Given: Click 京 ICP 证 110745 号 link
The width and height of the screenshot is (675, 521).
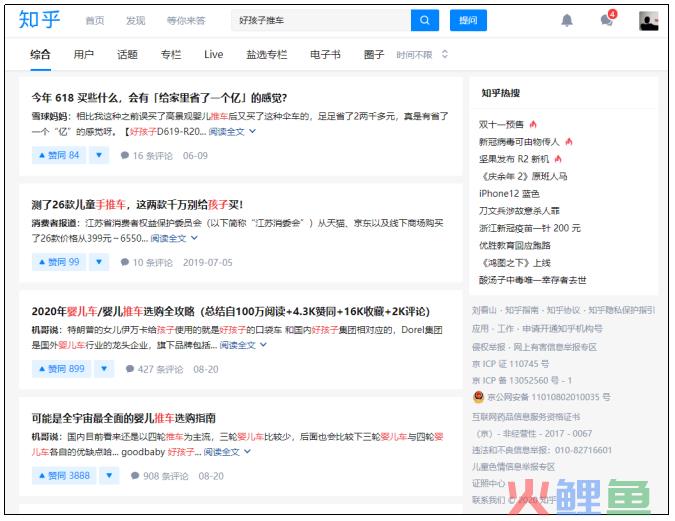Looking at the screenshot, I should click(x=511, y=364).
